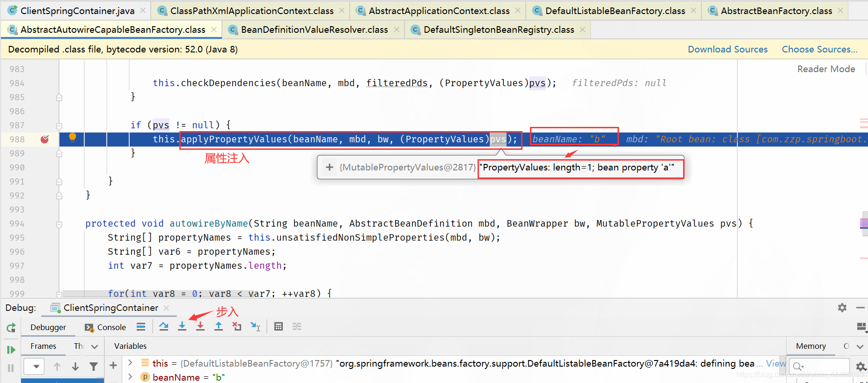Image resolution: width=868 pixels, height=383 pixels.
Task: Expand the beanName variable node
Action: click(x=131, y=377)
